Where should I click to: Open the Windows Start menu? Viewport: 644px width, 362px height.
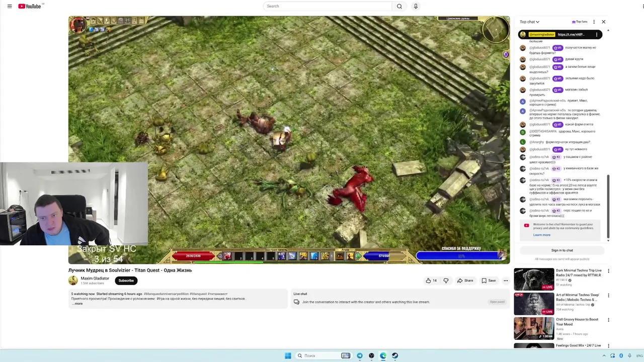click(x=288, y=355)
